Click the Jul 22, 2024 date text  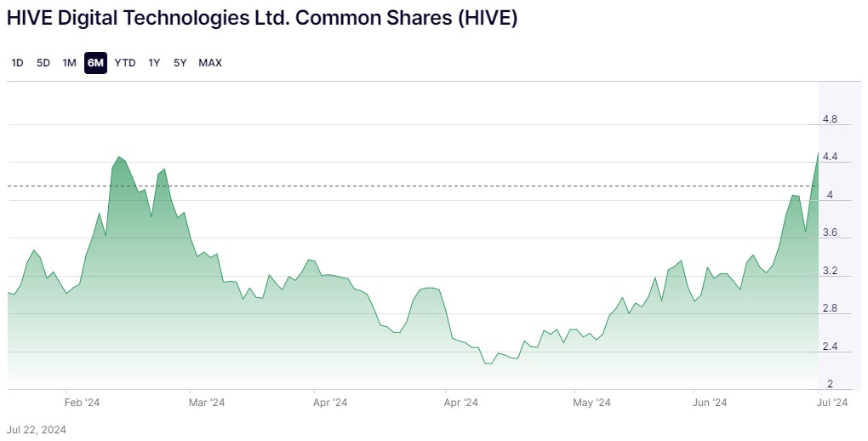point(37,429)
